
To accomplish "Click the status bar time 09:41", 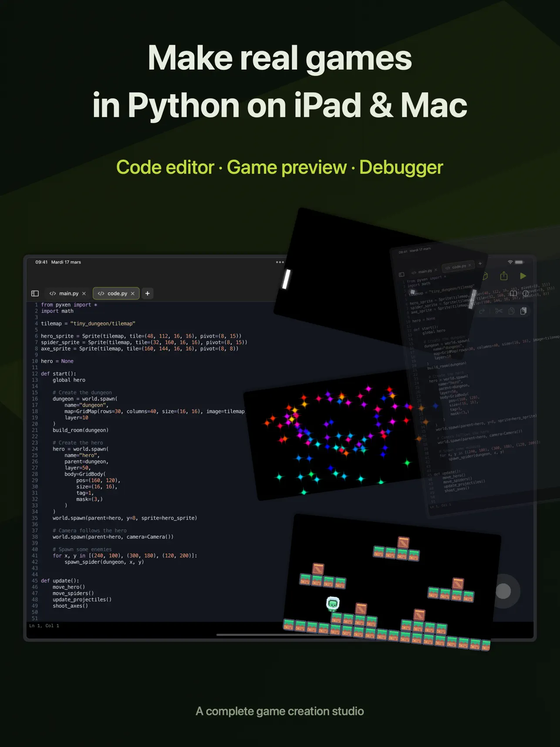I will (41, 262).
